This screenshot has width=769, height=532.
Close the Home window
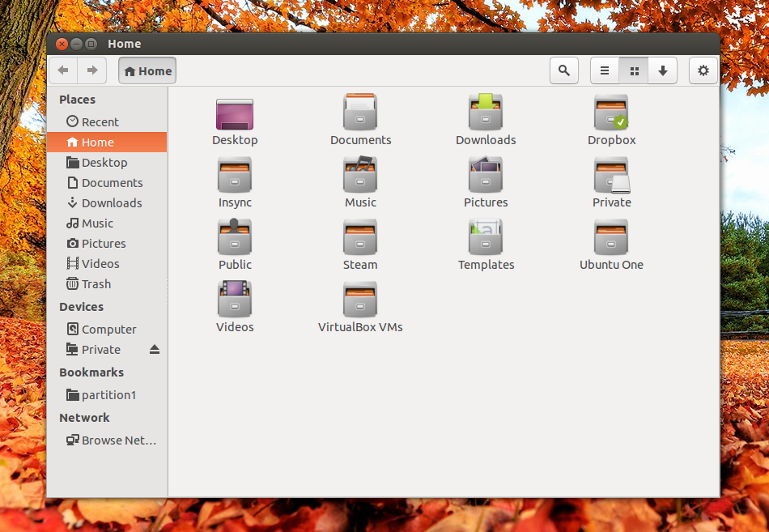(62, 45)
